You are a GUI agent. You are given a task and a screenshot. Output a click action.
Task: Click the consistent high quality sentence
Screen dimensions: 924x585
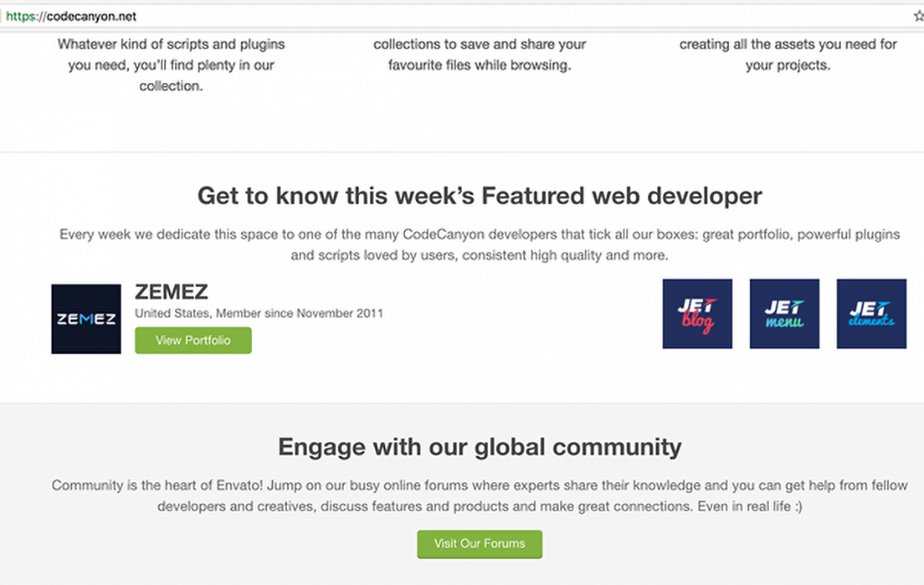pos(480,255)
